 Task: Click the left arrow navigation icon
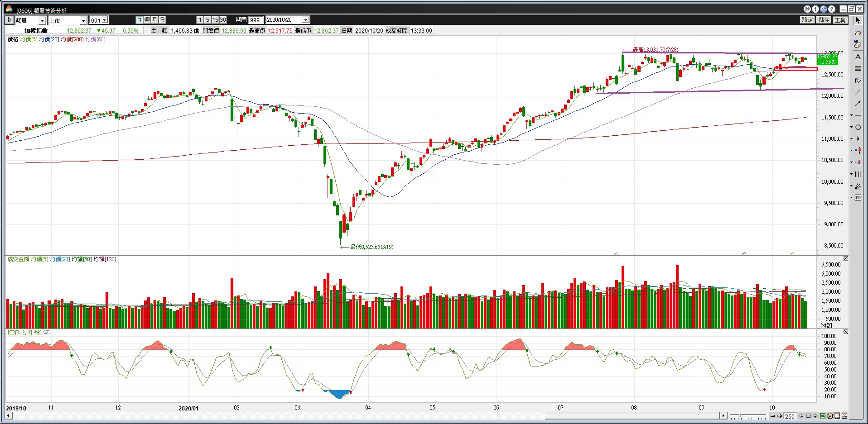801,416
